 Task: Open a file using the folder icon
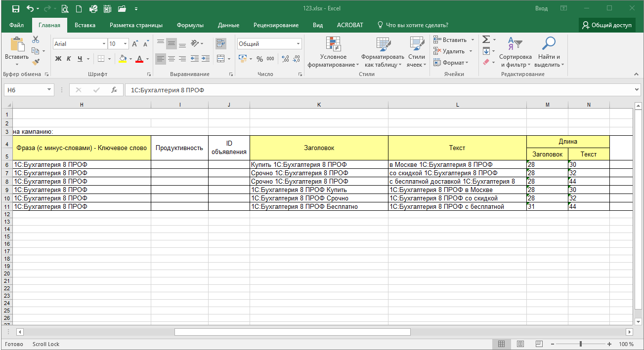click(x=122, y=8)
